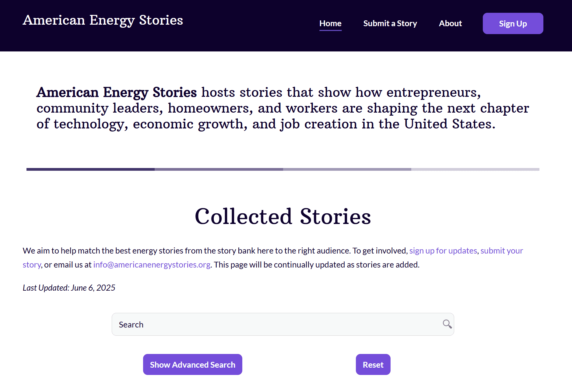Follow the 'sign up for updates' link
The height and width of the screenshot is (392, 572).
[x=443, y=250]
